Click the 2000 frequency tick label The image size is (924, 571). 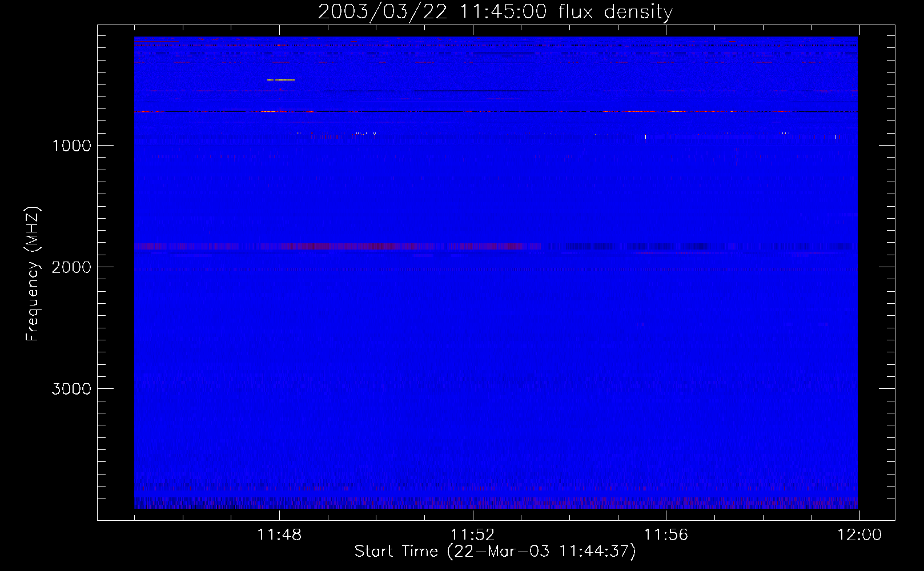click(71, 267)
